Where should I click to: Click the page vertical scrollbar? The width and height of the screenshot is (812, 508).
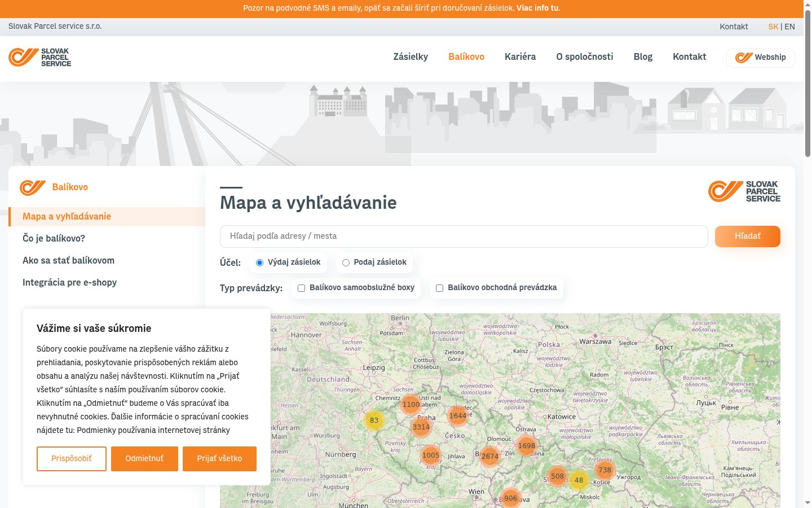(x=807, y=85)
